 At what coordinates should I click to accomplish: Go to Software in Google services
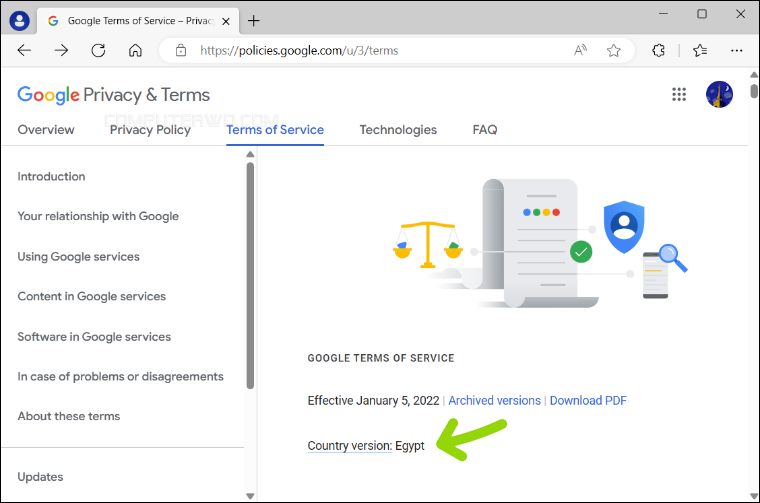pyautogui.click(x=94, y=337)
